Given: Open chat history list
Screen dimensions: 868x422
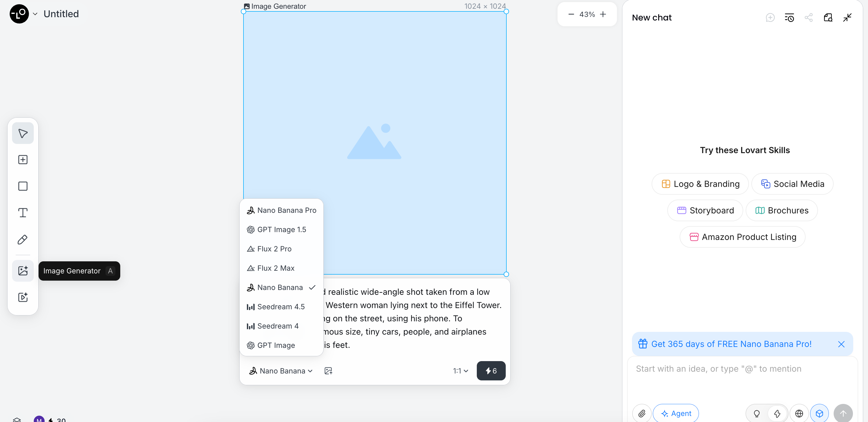Looking at the screenshot, I should click(790, 17).
